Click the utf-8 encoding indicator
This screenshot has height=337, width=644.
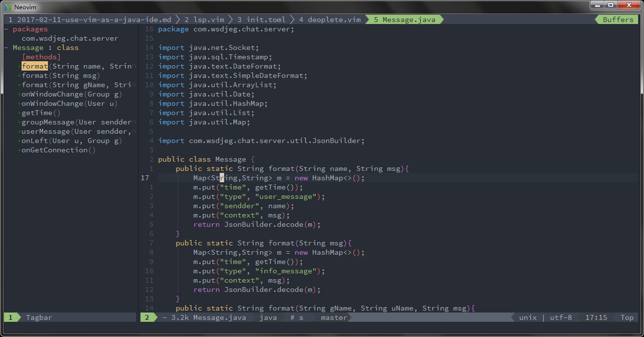[561, 317]
